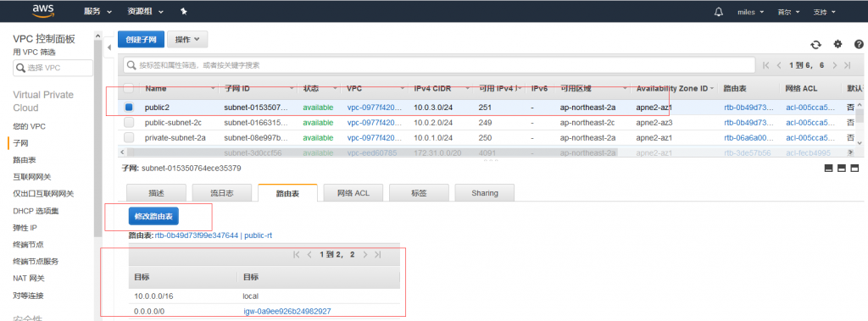Click the 修改路由表 button
Viewport: 868px width, 321px height.
pyautogui.click(x=153, y=216)
